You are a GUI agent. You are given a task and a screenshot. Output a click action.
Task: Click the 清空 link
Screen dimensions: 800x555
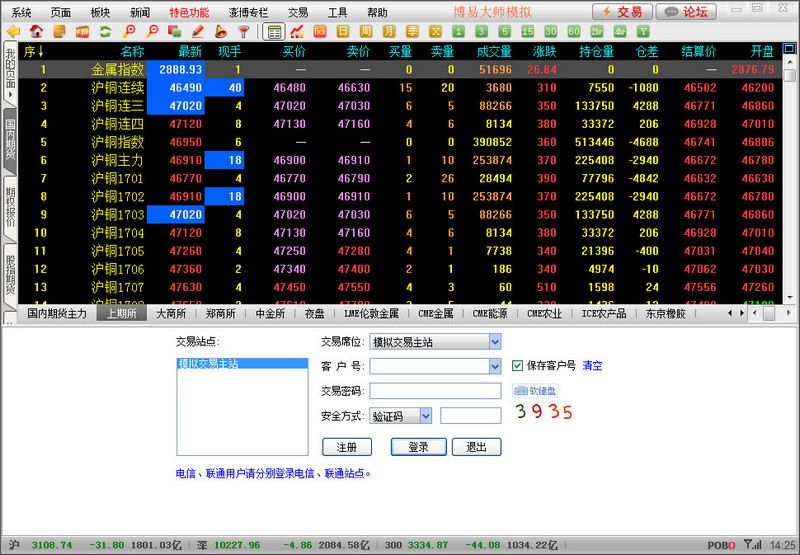(x=592, y=366)
